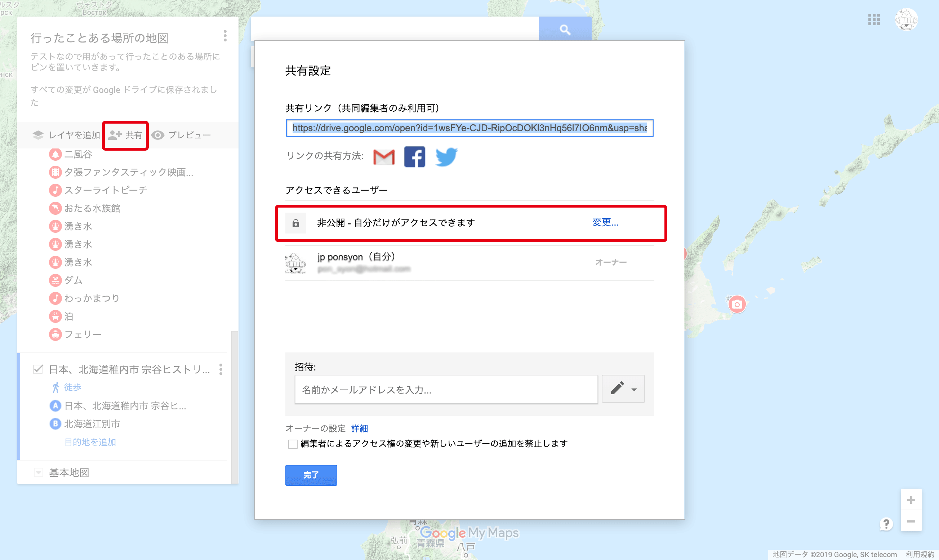Click プレビュー preview in the toolbar
This screenshot has height=560, width=939.
(182, 135)
